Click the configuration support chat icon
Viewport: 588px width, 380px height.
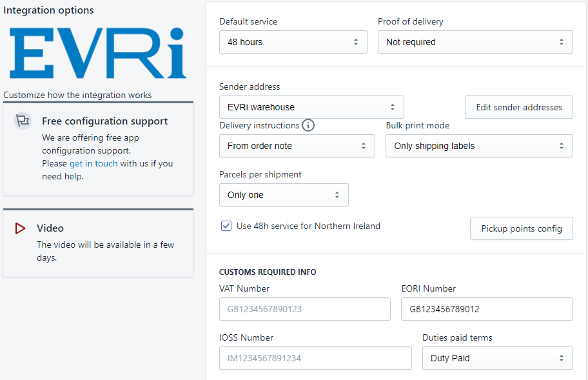coord(23,121)
